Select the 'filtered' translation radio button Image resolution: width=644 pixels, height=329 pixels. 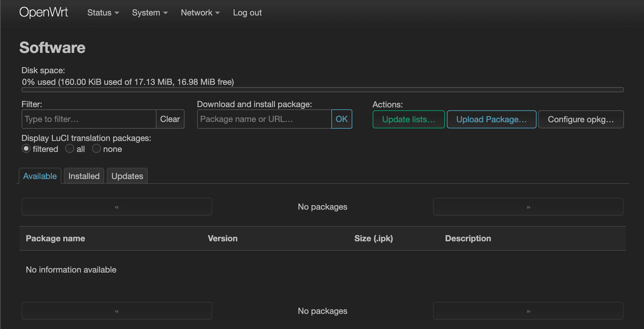[x=26, y=149]
